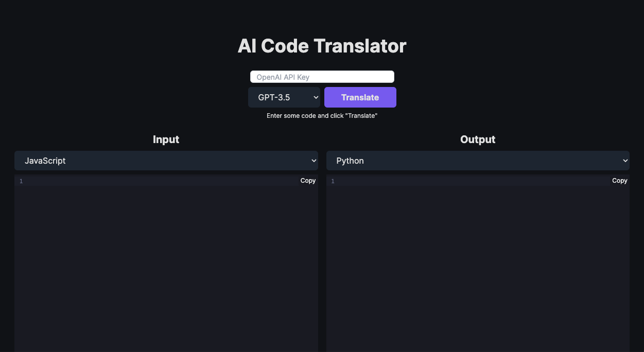The height and width of the screenshot is (352, 644).
Task: Click the AI Code Translator heading
Action: point(322,46)
